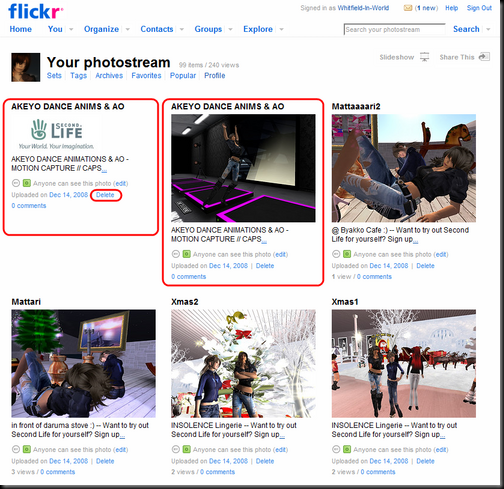Click the green privacy icon under Xmas1 photo

[347, 450]
